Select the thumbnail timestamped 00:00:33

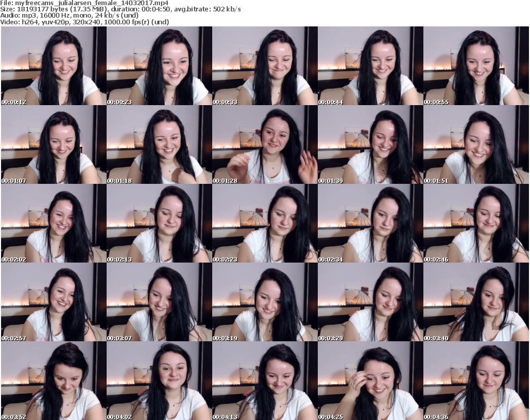click(x=265, y=66)
